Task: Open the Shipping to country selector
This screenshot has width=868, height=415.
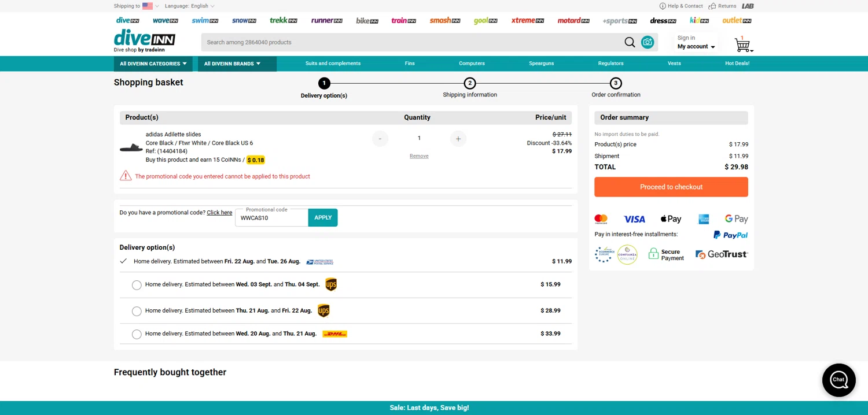Action: pos(136,6)
